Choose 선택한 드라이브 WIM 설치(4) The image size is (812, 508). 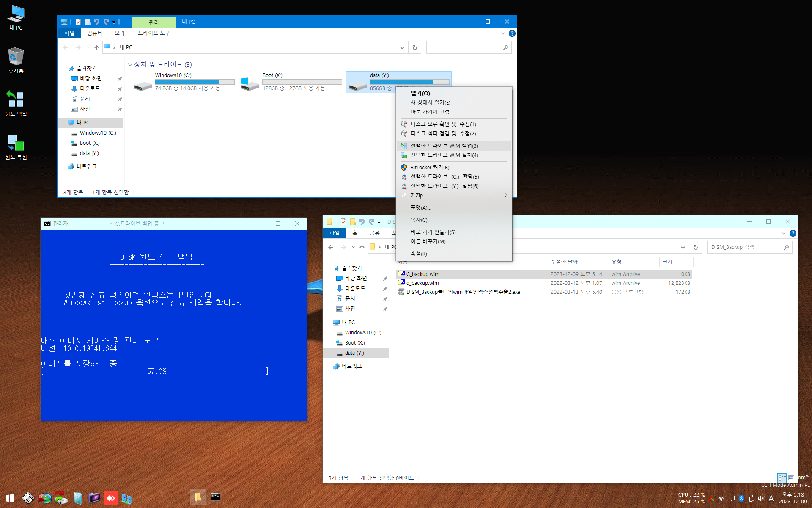point(454,155)
